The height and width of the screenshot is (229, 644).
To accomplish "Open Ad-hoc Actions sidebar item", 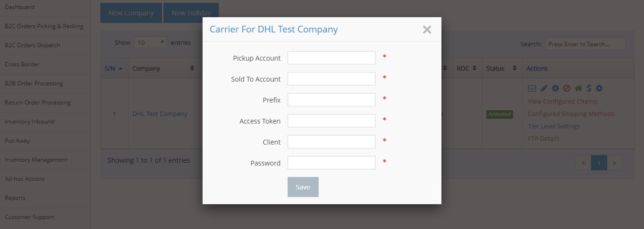I will [45, 179].
